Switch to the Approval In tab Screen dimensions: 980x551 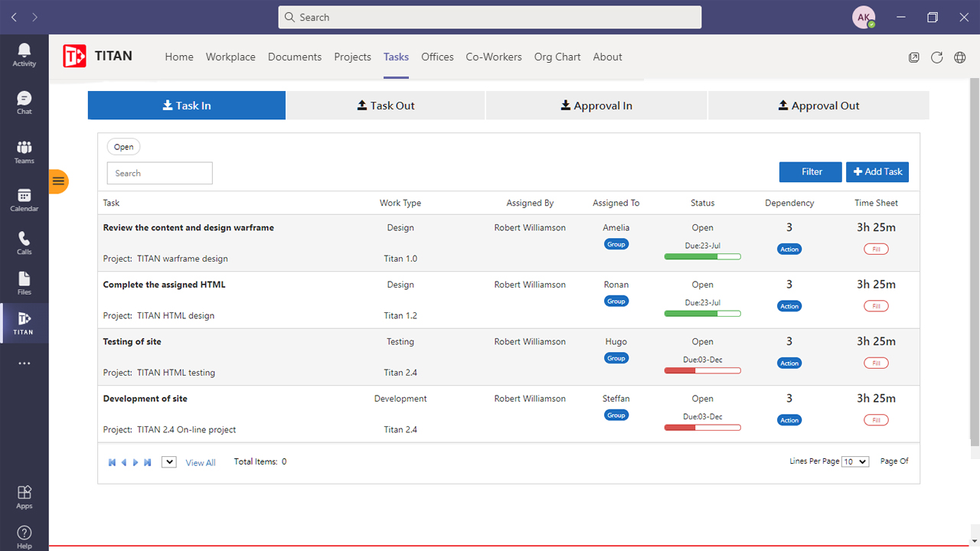click(596, 105)
